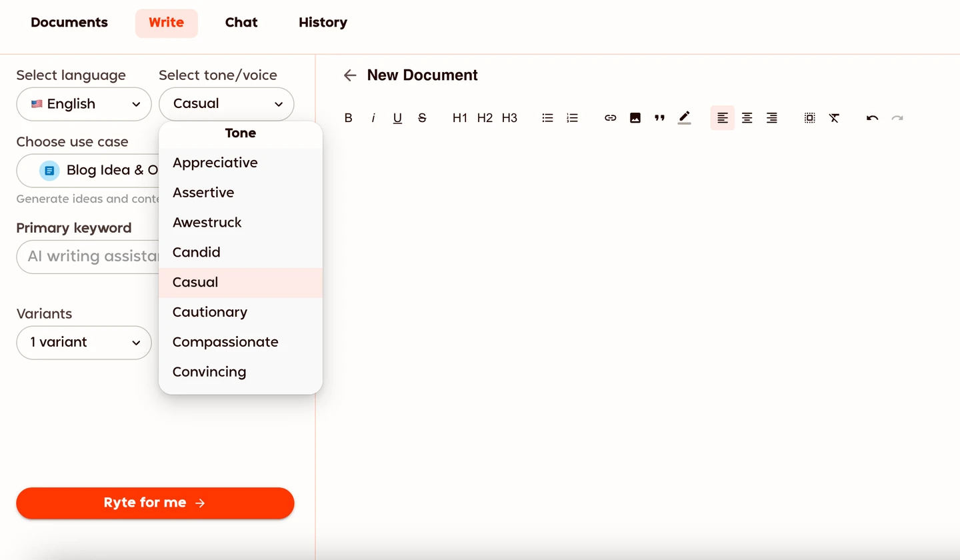Apply text highlighting with the pen icon
The width and height of the screenshot is (960, 560).
(x=684, y=117)
